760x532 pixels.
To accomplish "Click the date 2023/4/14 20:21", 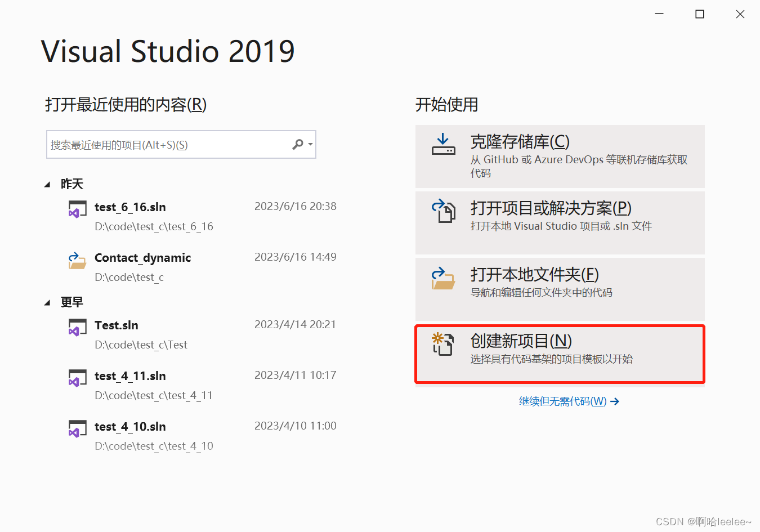I will (x=295, y=325).
